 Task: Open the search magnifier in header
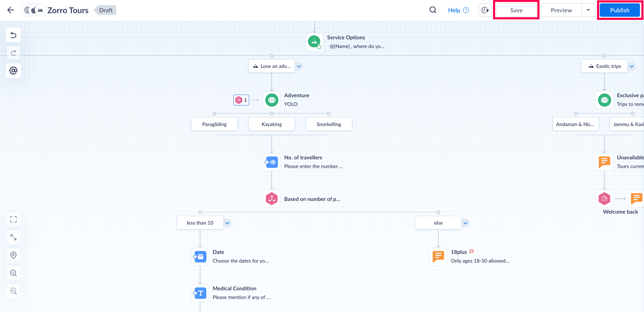[x=433, y=10]
